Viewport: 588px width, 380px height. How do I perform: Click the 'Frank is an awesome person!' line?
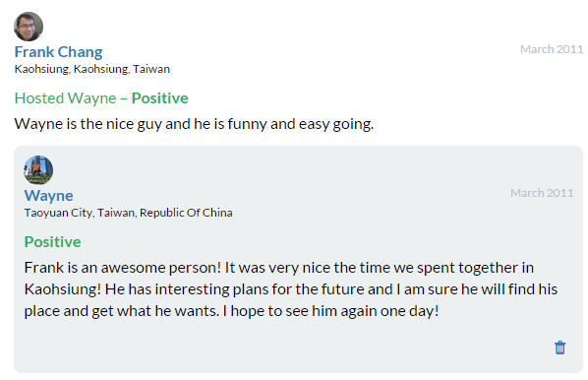123,268
